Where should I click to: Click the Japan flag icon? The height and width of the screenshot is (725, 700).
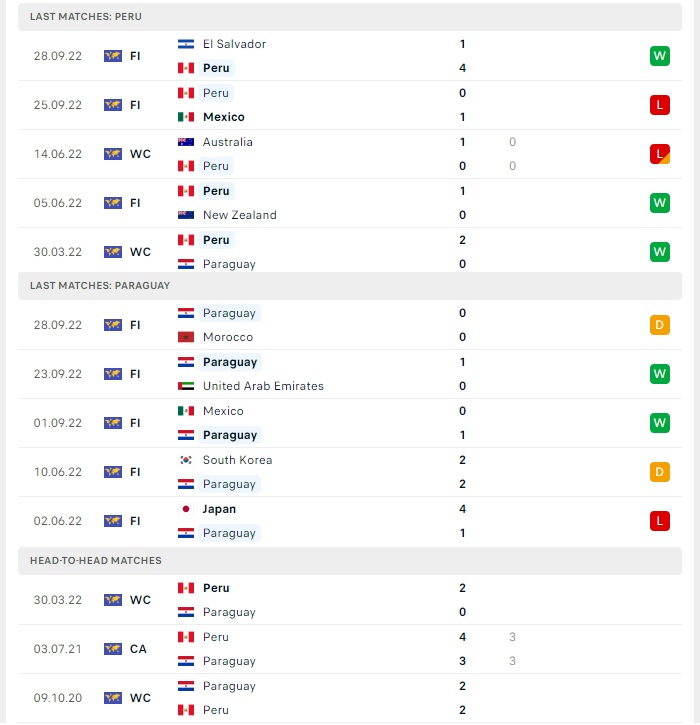(186, 509)
